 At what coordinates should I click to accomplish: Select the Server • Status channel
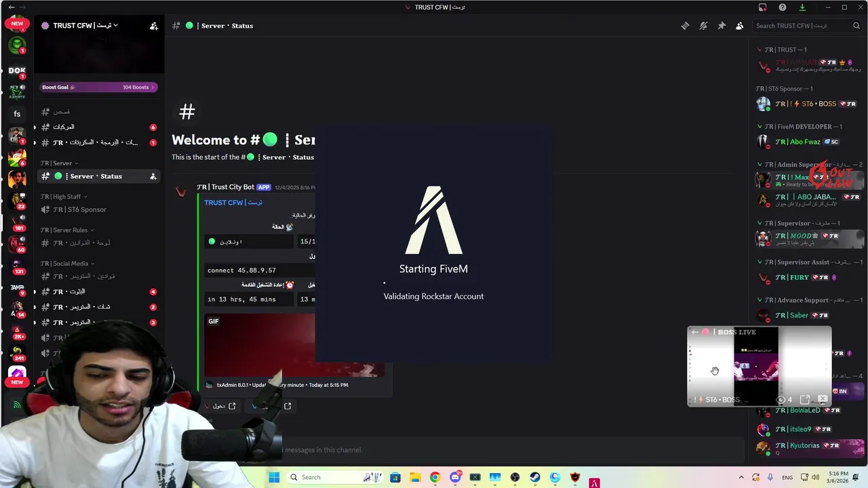click(x=98, y=176)
